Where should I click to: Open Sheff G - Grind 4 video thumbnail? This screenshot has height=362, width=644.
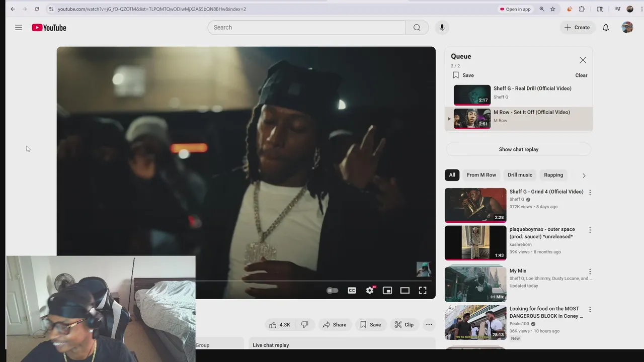(x=475, y=205)
